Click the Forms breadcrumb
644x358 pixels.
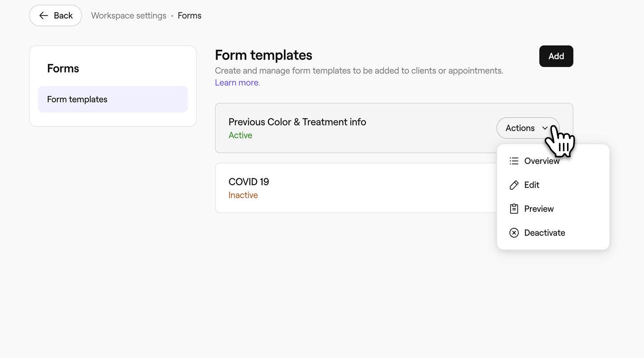[x=190, y=16]
